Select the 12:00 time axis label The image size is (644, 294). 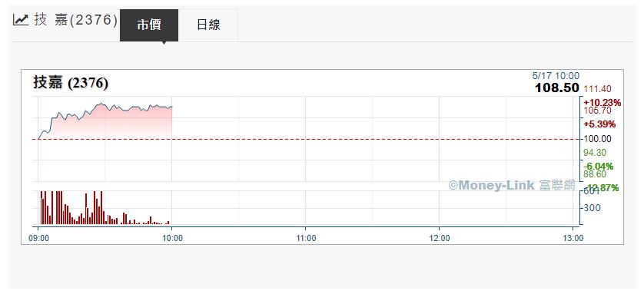pyautogui.click(x=440, y=238)
